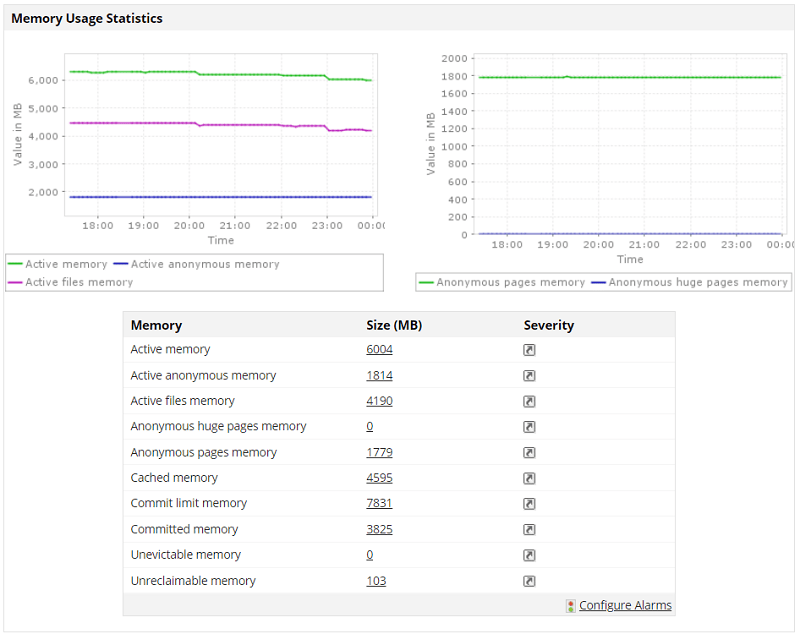Open severity details for Anonymous huge pages memory

(531, 426)
